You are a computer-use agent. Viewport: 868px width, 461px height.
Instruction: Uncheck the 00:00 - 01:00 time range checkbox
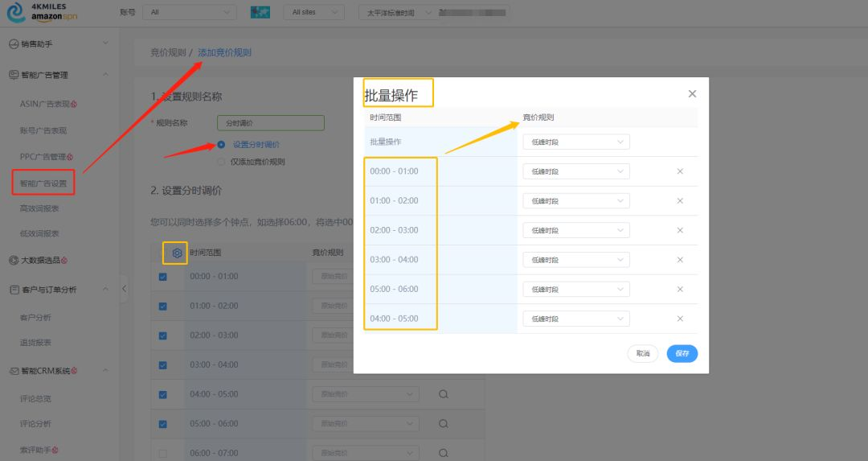[163, 277]
